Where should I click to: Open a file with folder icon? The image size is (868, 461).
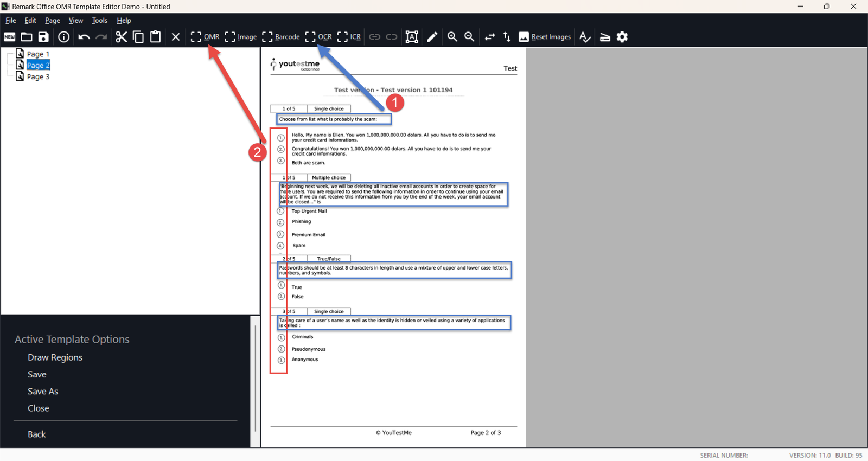(x=27, y=37)
